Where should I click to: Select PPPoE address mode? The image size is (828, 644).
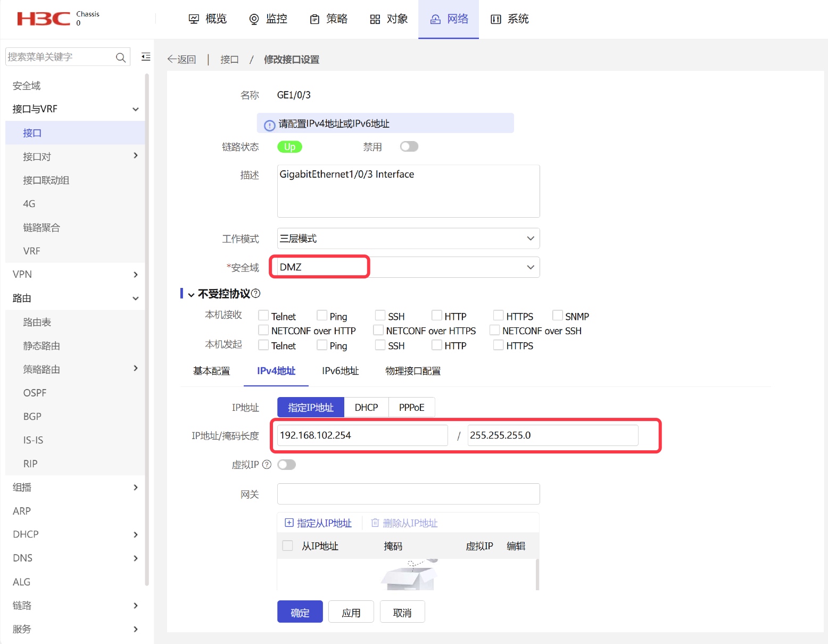(412, 407)
